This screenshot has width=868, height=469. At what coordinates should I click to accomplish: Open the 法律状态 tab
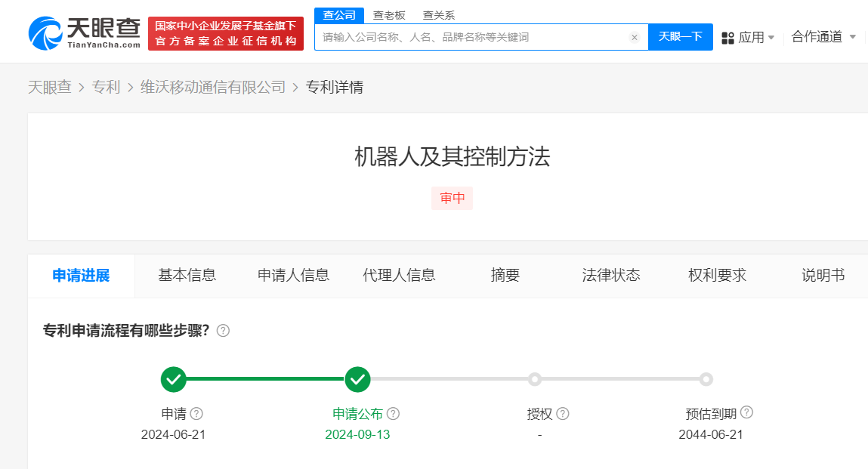[611, 276]
